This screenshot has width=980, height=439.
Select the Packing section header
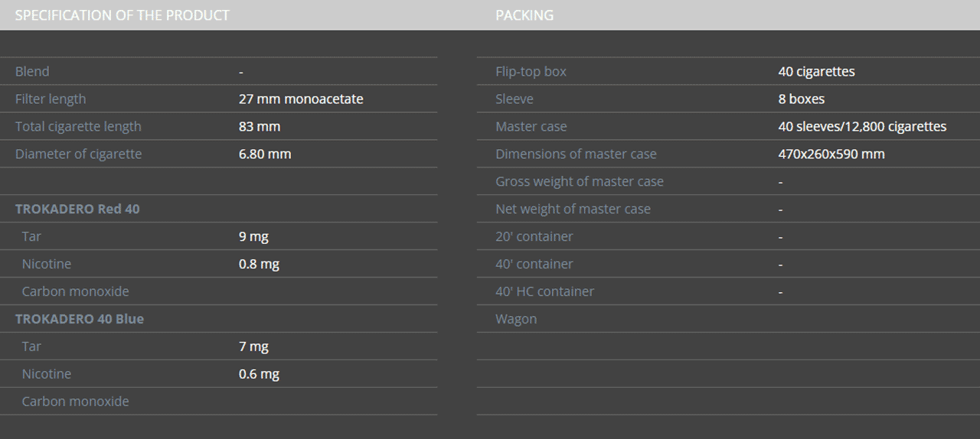[x=524, y=15]
